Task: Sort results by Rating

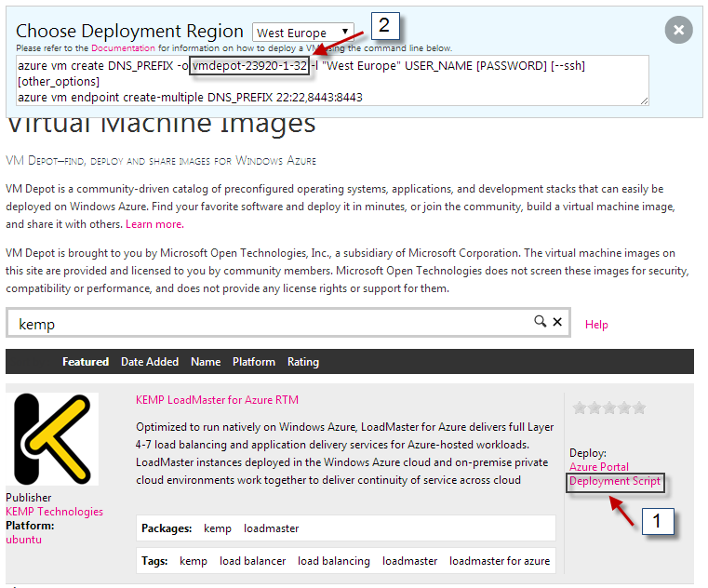Action: [303, 362]
